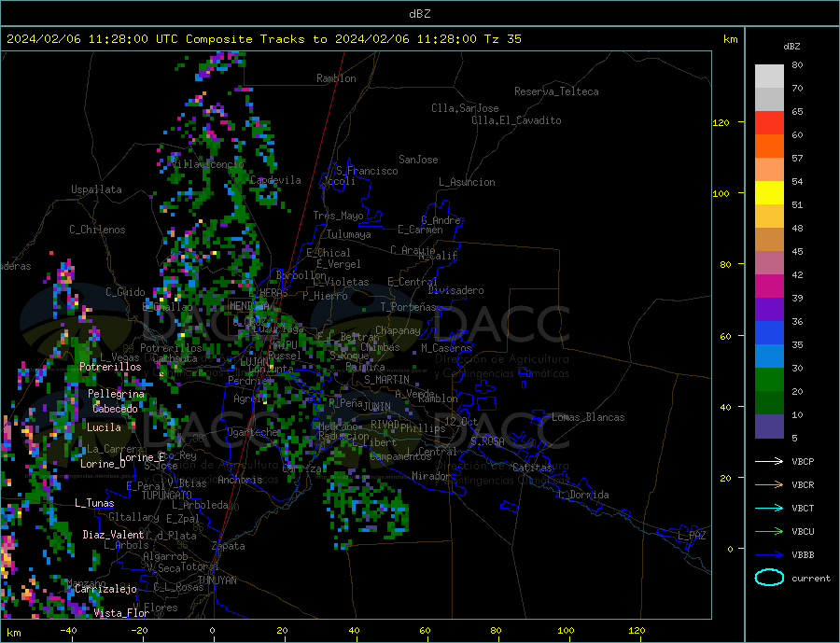
Task: Click the Tulumaya map label
Action: pyautogui.click(x=348, y=234)
